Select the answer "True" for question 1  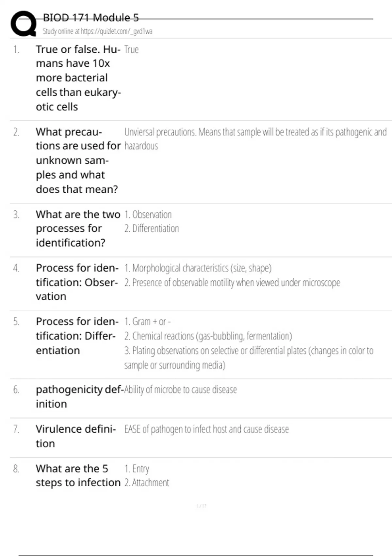(131, 50)
